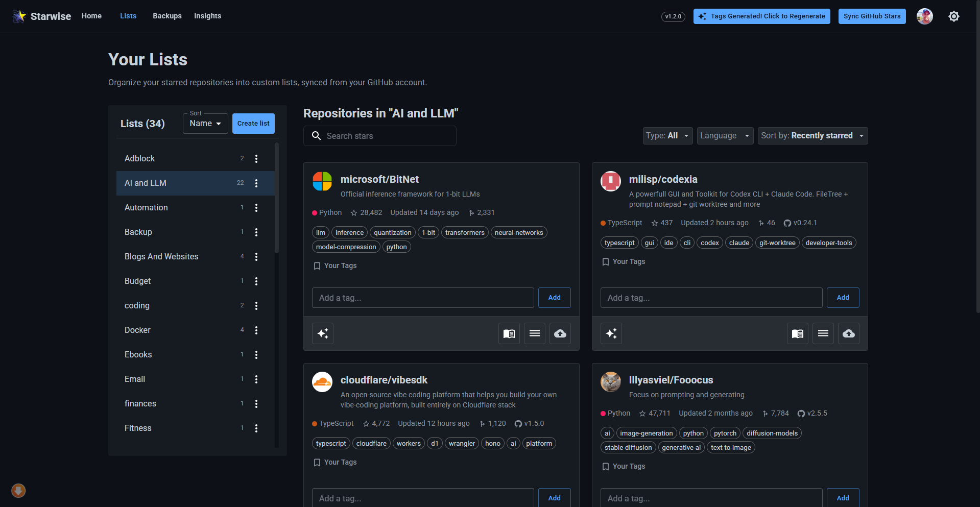The width and height of the screenshot is (980, 507).
Task: Open kebab menu for Docker list
Action: (x=256, y=330)
